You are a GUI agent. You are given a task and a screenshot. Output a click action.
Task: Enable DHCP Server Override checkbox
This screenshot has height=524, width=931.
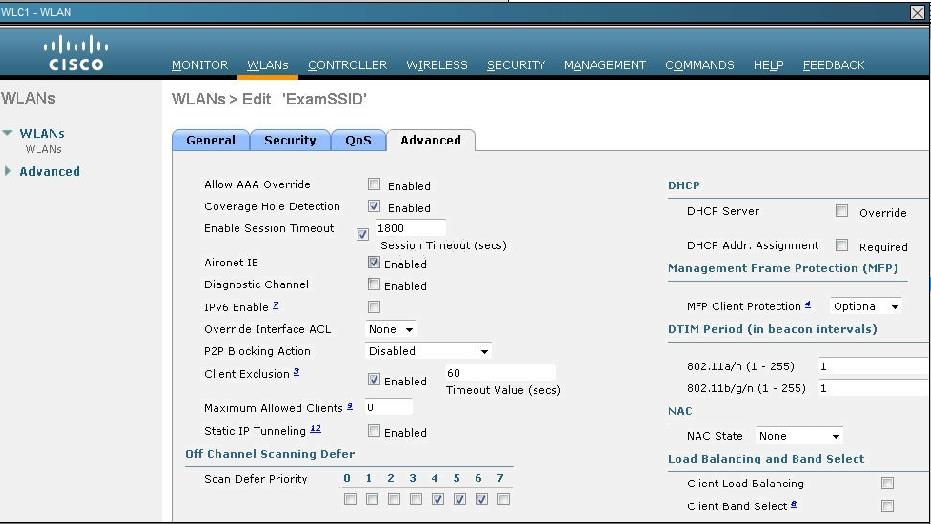click(x=841, y=211)
